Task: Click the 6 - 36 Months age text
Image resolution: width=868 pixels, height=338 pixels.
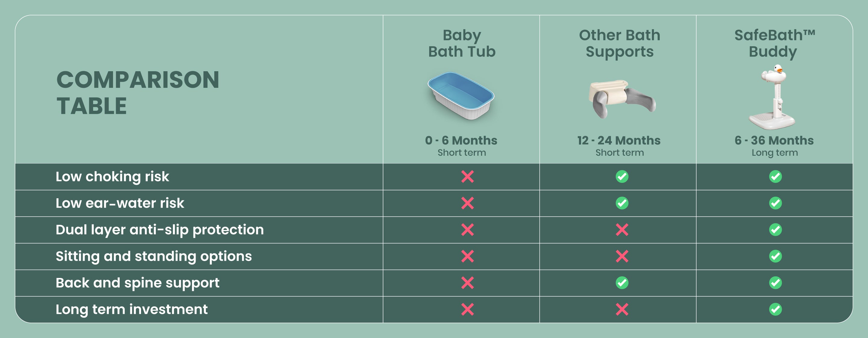Action: 774,140
